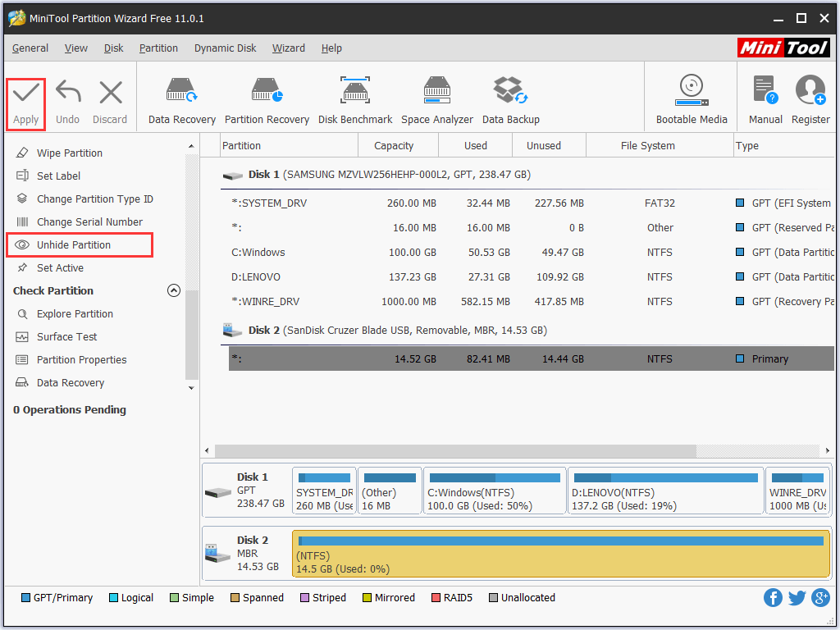Click the Undo arrow icon
The width and height of the screenshot is (840, 630).
(68, 92)
